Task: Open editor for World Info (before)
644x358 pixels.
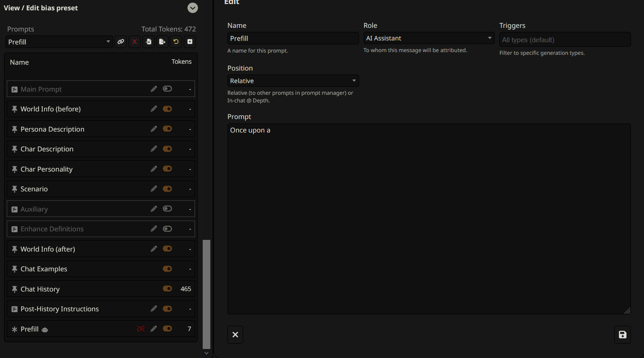Action: click(154, 109)
